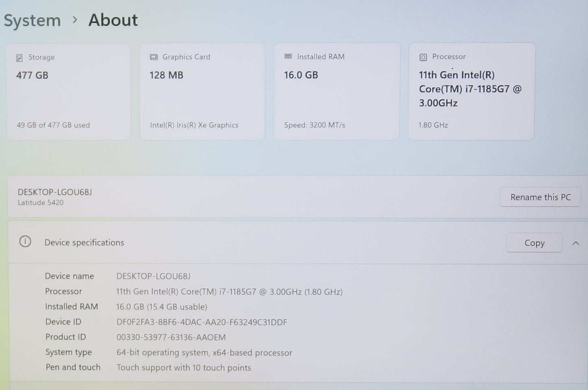
Task: Click processor name in the Processor card
Action: tap(470, 89)
